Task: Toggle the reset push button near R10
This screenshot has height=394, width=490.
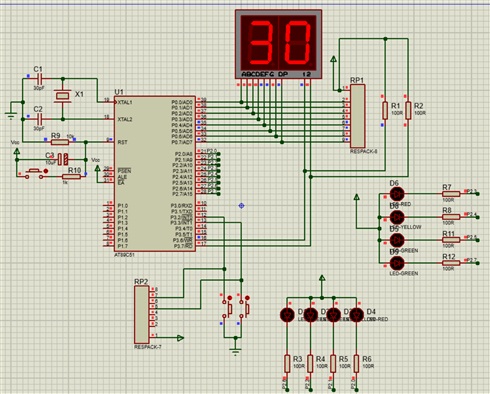Action: click(34, 173)
